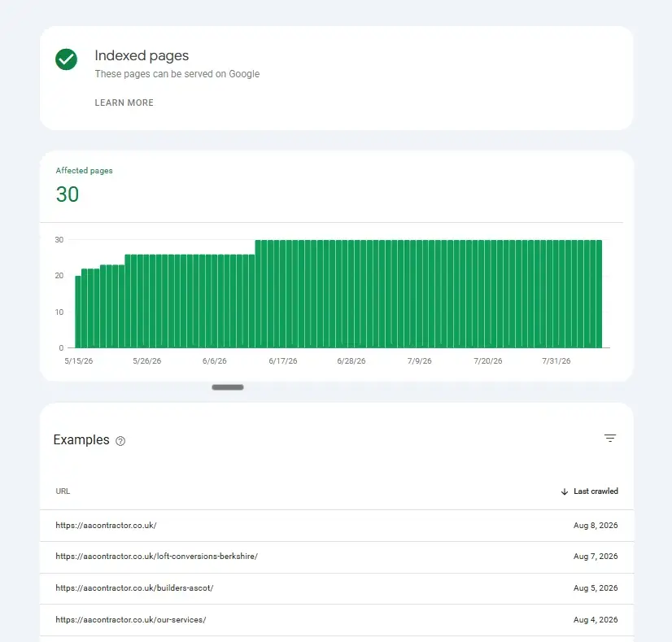Click the Aug 7, 2026 crawl date

click(x=596, y=557)
